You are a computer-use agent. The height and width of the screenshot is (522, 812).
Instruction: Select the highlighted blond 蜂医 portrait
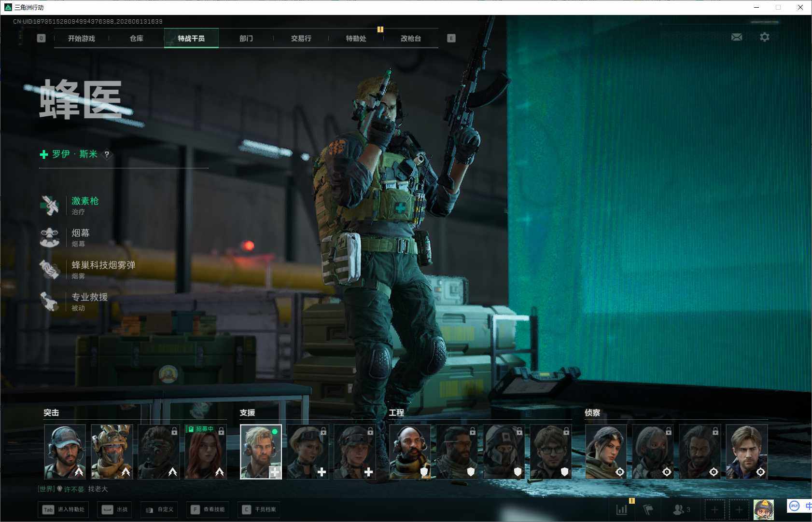[x=261, y=452]
